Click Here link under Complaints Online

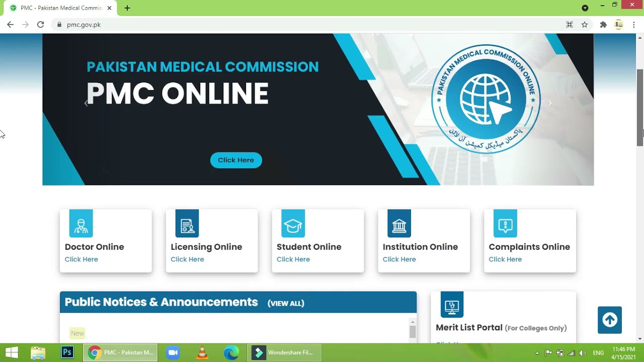coord(505,259)
